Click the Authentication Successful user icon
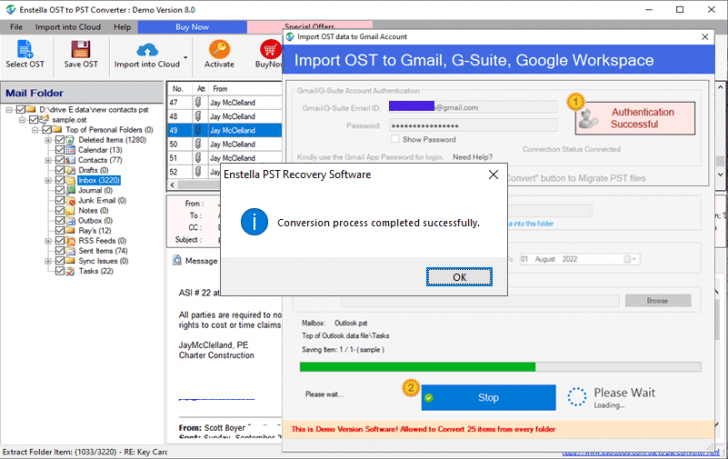Viewport: 728px width, 459px height. (588, 119)
